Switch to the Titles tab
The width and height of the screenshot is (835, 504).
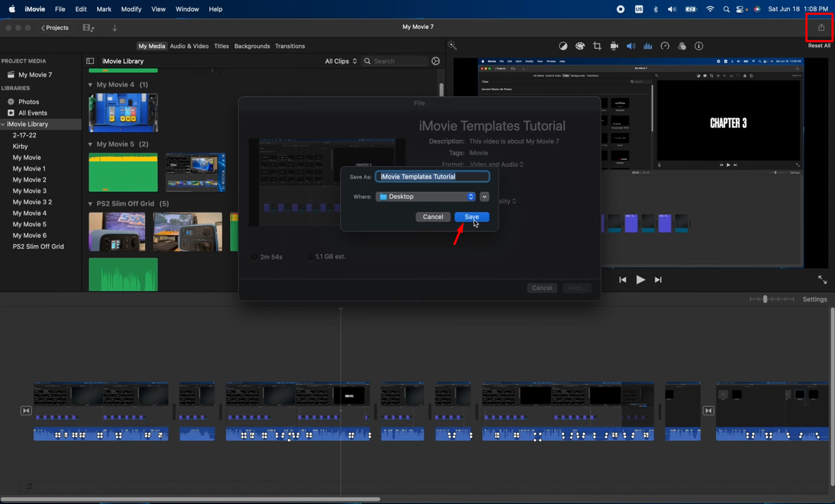pos(221,46)
